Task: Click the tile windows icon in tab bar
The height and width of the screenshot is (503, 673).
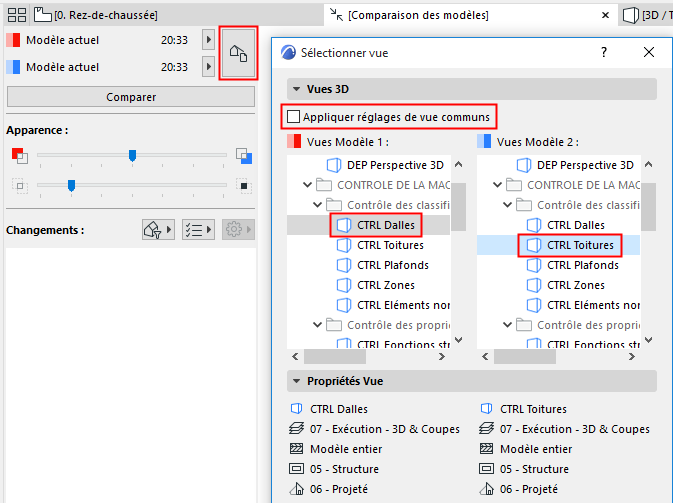Action: [x=15, y=15]
